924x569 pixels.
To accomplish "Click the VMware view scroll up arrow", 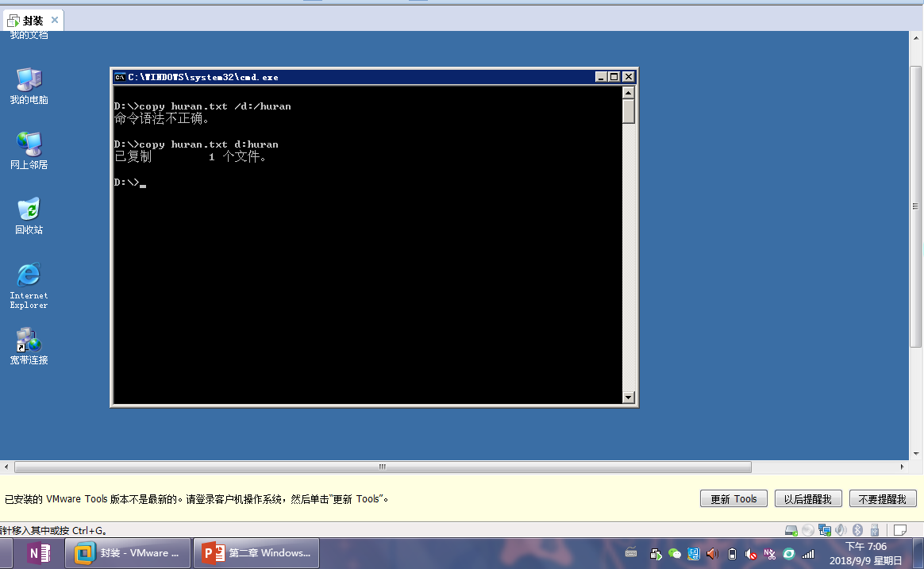I will 916,38.
